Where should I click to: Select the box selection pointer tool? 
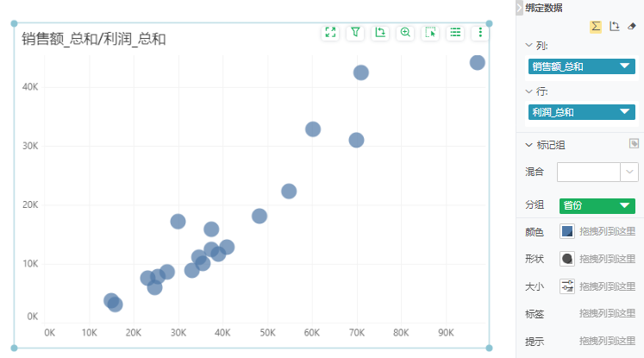[x=431, y=33]
